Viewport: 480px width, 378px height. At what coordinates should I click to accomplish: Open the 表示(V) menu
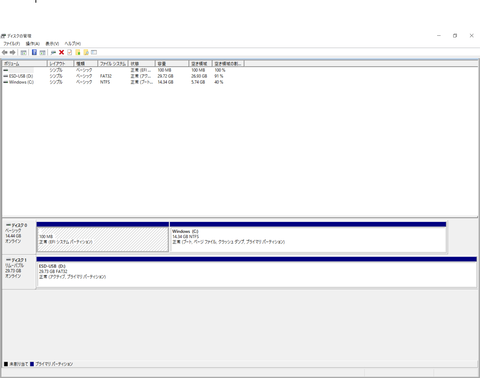(52, 44)
